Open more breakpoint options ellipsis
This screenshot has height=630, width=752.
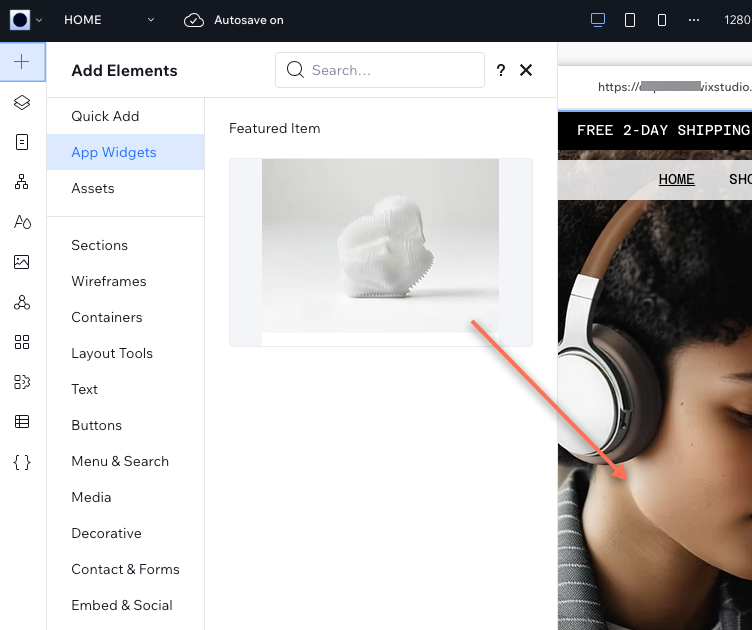click(x=693, y=20)
